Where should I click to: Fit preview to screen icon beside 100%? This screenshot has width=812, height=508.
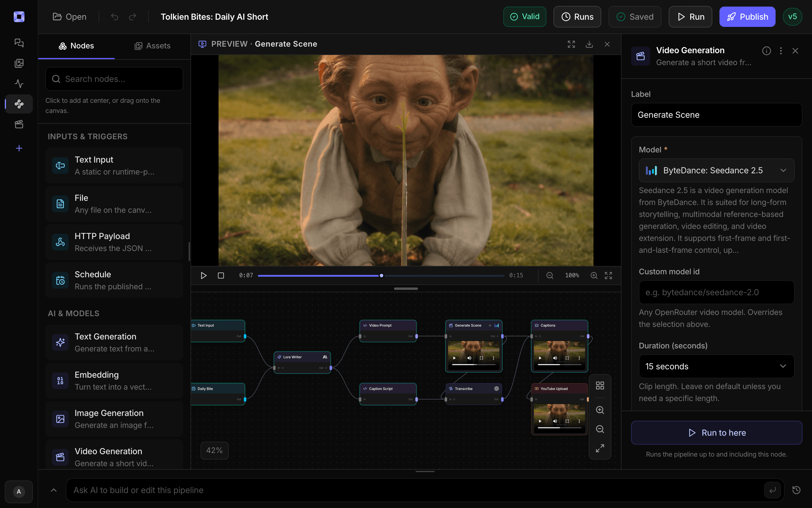pos(608,276)
